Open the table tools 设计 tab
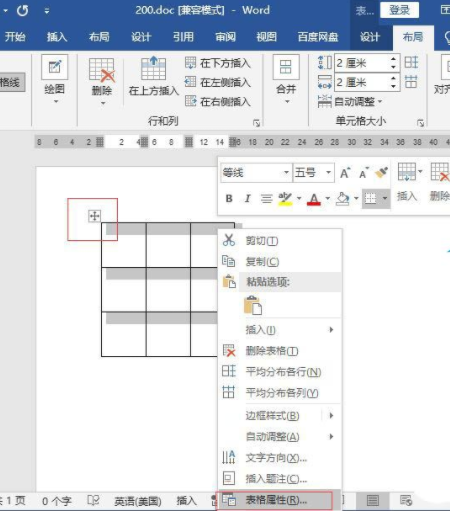Image resolution: width=450 pixels, height=511 pixels. pyautogui.click(x=370, y=37)
